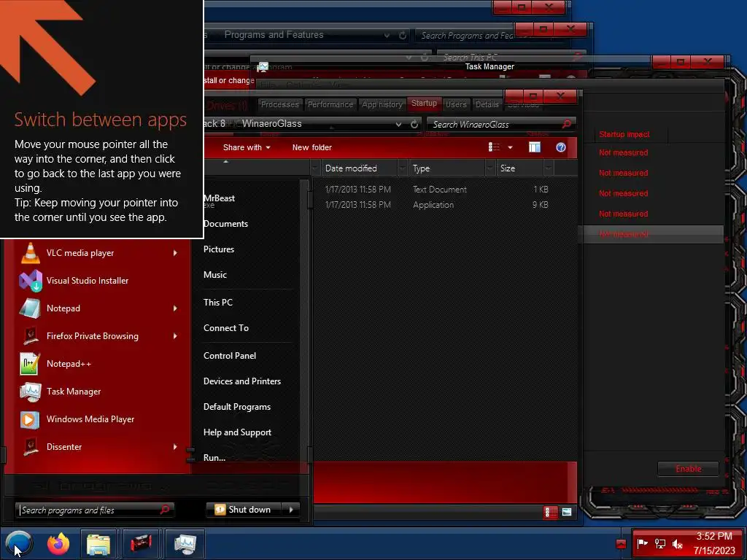Open Size column filter dropdown
Image resolution: width=747 pixels, height=560 pixels.
coord(549,168)
